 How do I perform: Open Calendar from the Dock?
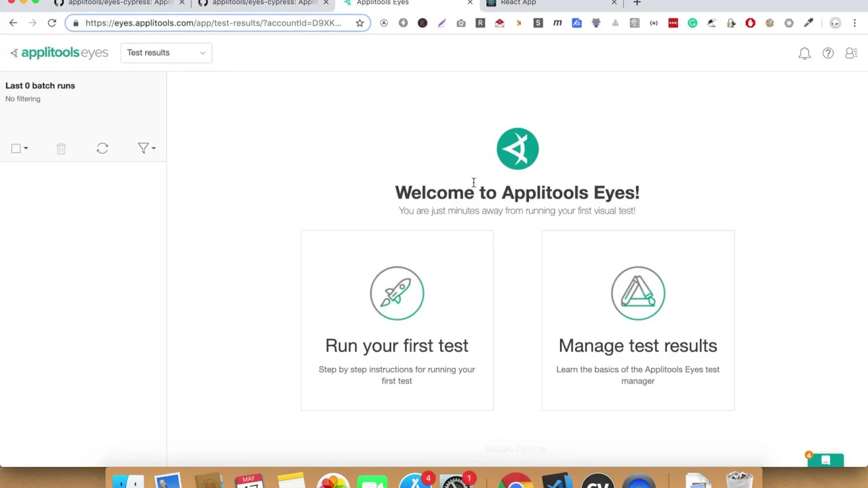pyautogui.click(x=250, y=481)
